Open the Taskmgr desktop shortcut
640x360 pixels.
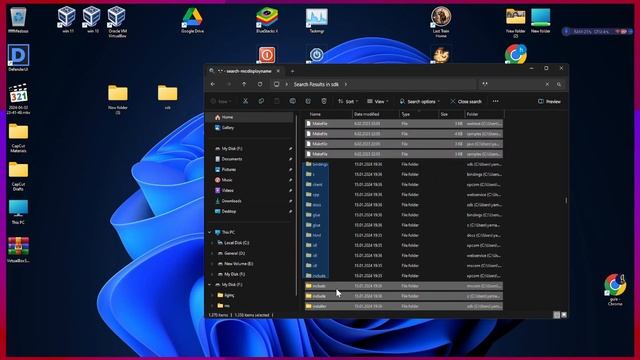[317, 20]
